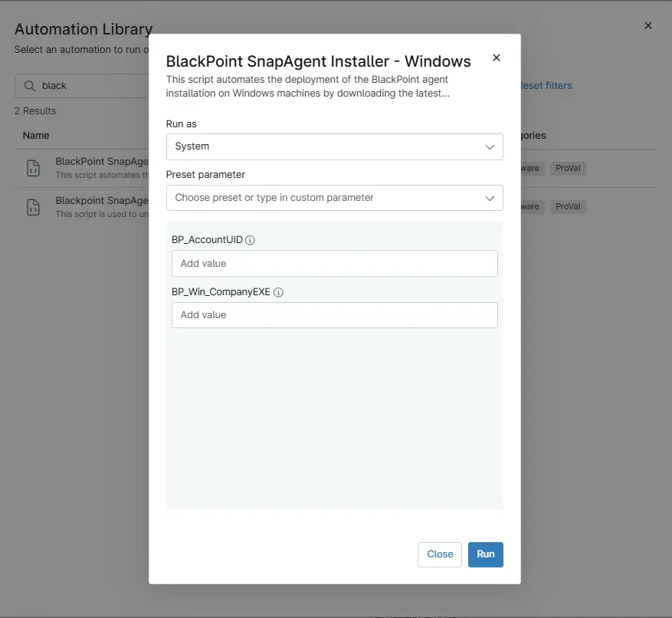Open the Run as System dropdown
672x618 pixels.
334,146
